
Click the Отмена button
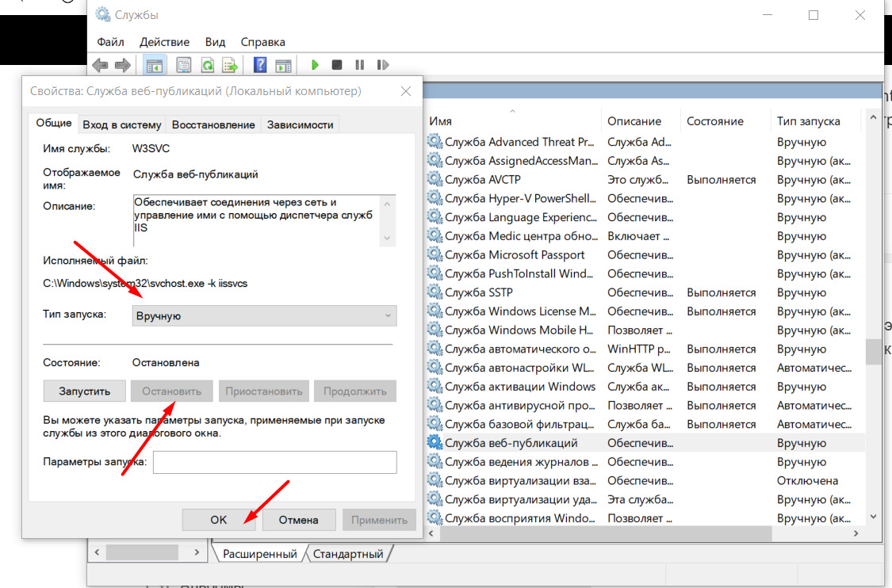[x=299, y=520]
